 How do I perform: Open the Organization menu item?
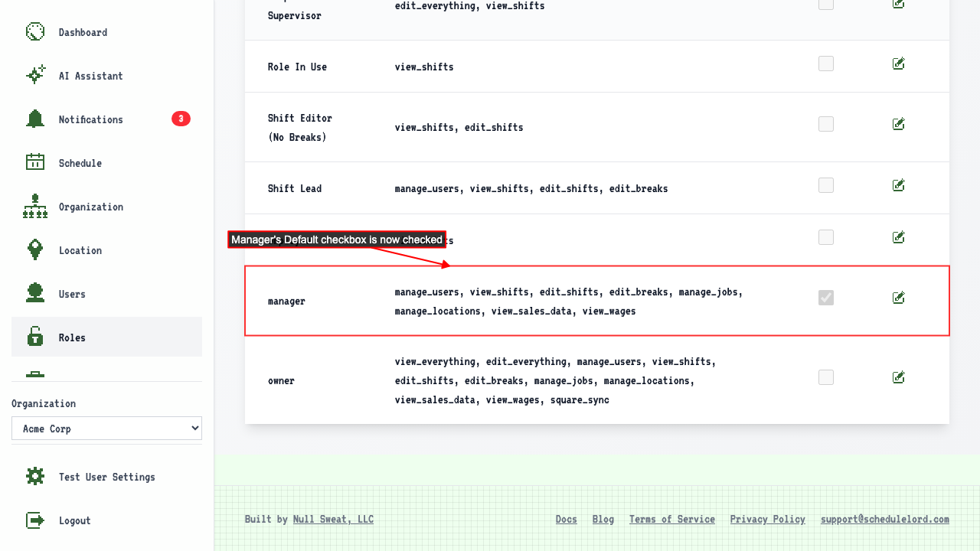tap(106, 207)
